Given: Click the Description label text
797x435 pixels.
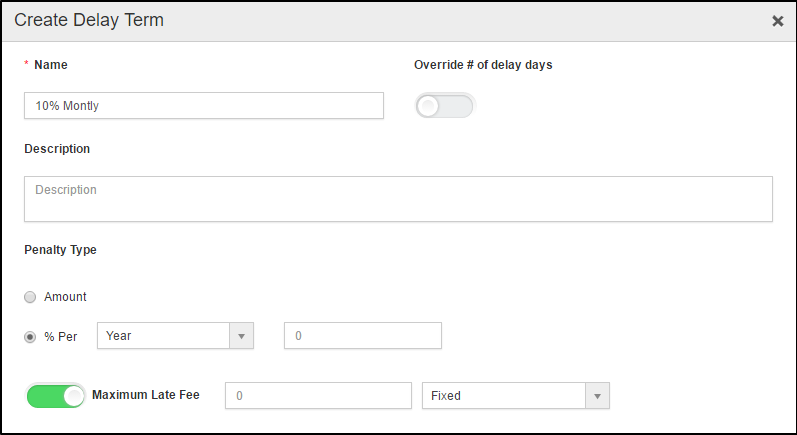Looking at the screenshot, I should point(57,149).
